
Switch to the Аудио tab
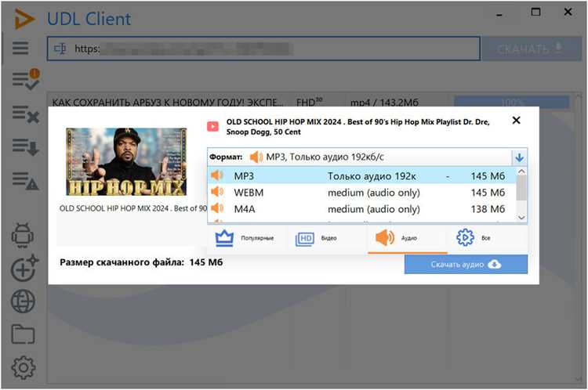click(x=407, y=238)
